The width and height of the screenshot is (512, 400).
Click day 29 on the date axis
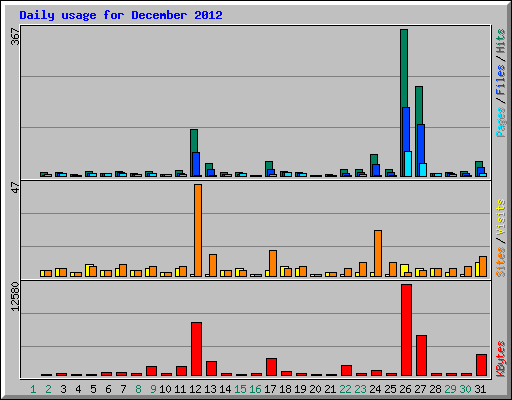450,389
